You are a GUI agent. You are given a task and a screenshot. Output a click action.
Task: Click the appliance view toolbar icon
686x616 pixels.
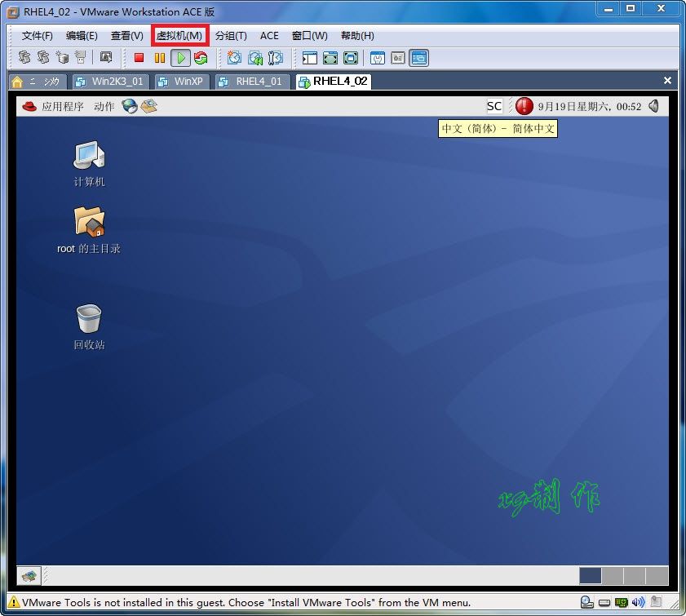pyautogui.click(x=398, y=58)
